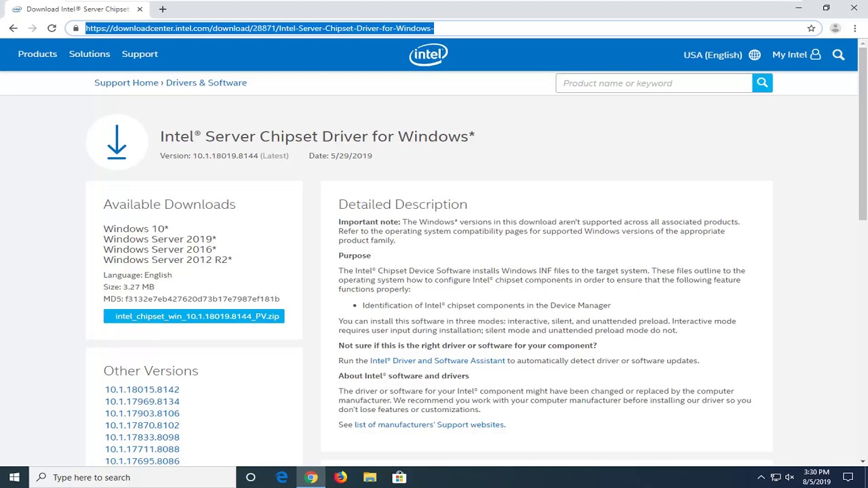
Task: Bookmark this page with star icon
Action: 811,28
